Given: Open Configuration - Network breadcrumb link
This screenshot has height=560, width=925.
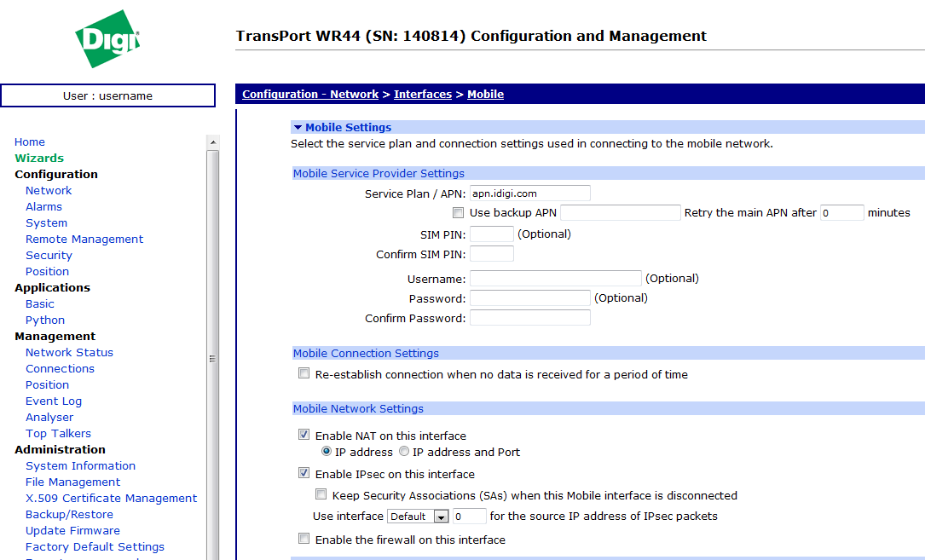Looking at the screenshot, I should point(310,95).
